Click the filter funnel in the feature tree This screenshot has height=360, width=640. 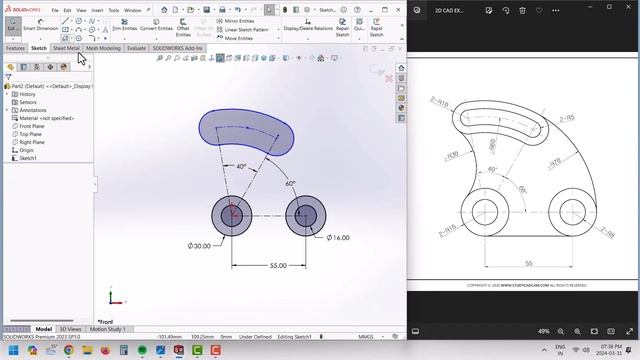tap(8, 77)
